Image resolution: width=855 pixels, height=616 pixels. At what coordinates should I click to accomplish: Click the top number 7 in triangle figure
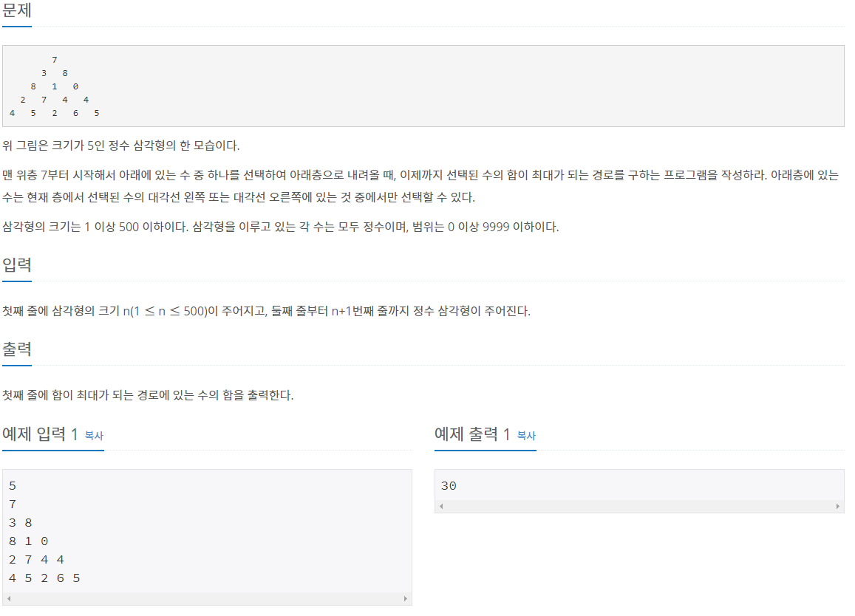55,60
